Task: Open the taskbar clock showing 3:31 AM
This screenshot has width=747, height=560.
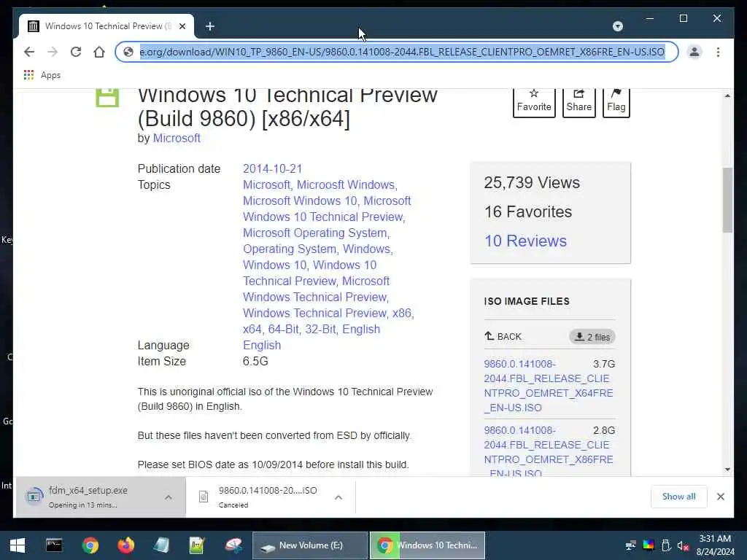Action: coord(715,545)
